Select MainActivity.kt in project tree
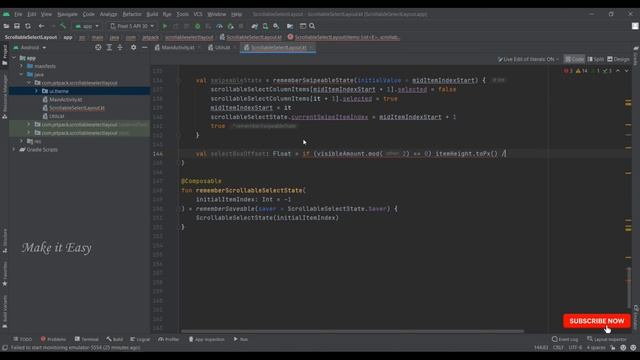Viewport: 640px width, 360px height. coord(65,100)
